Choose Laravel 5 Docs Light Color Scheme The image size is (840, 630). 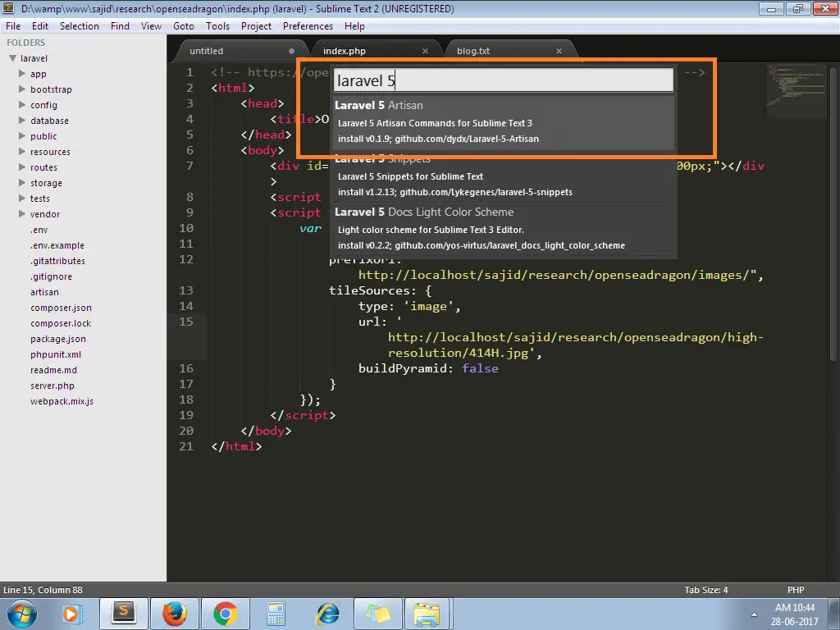[x=504, y=228]
